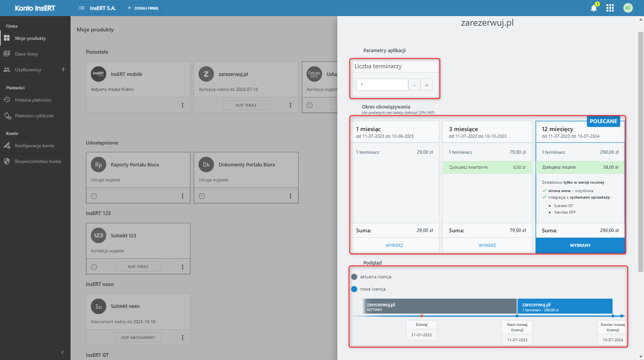Click the info icon on Raporty Portalu Biura

click(94, 196)
